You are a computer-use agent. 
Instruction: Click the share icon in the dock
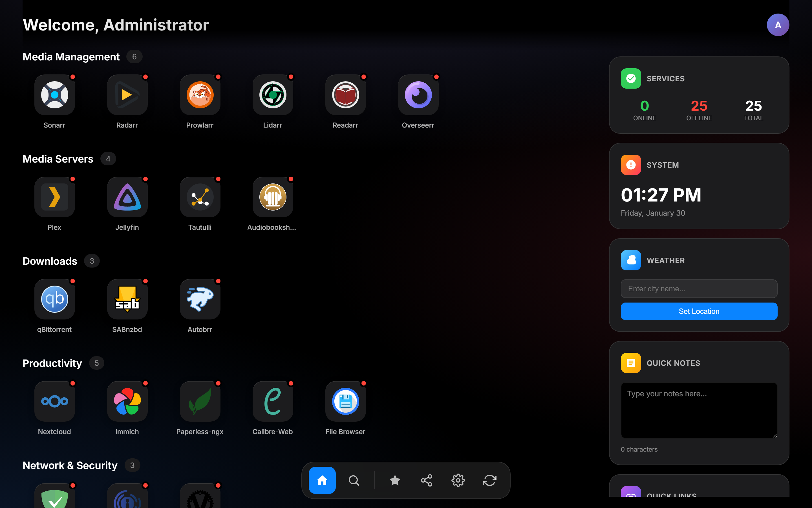[x=427, y=480]
